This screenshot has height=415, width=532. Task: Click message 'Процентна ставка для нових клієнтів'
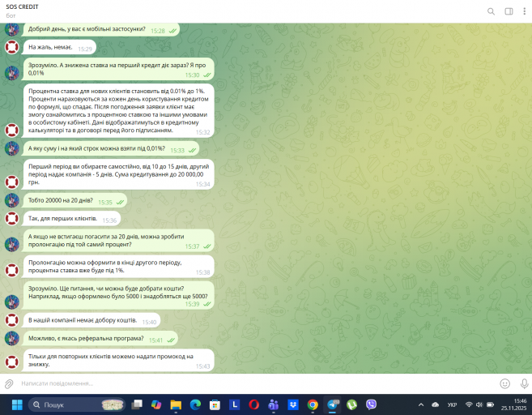pyautogui.click(x=118, y=111)
